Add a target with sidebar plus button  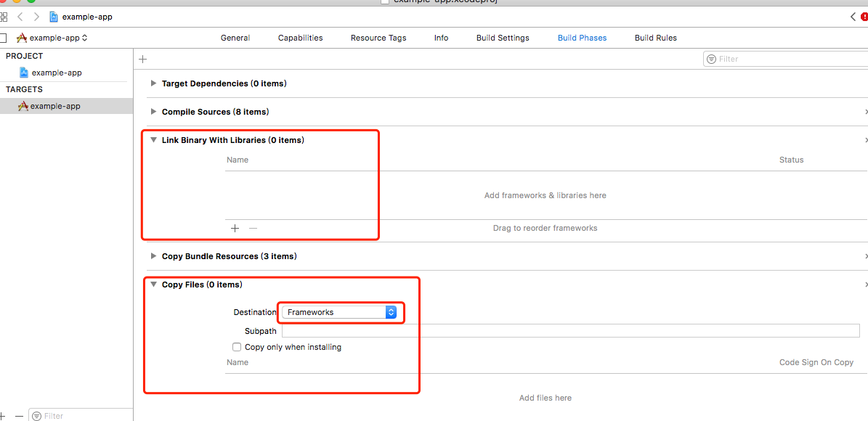3,415
